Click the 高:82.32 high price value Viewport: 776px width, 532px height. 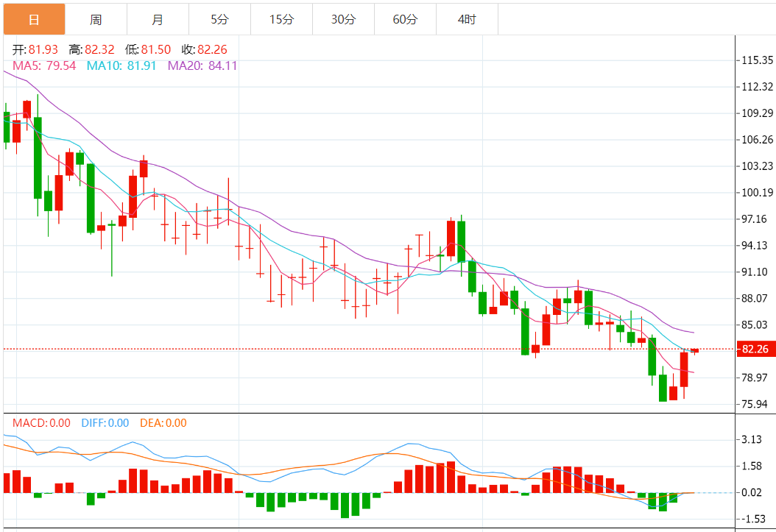coord(91,49)
